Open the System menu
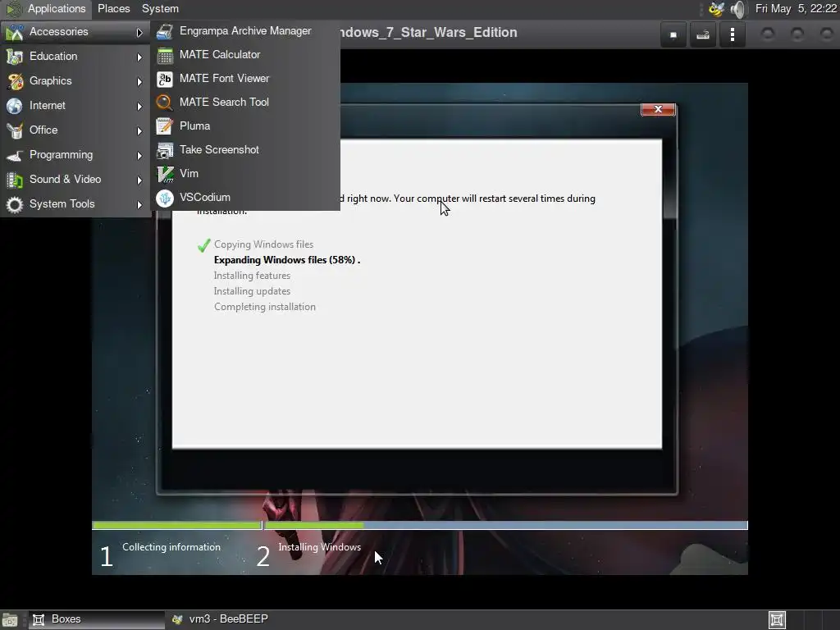The height and width of the screenshot is (630, 840). pos(160,8)
